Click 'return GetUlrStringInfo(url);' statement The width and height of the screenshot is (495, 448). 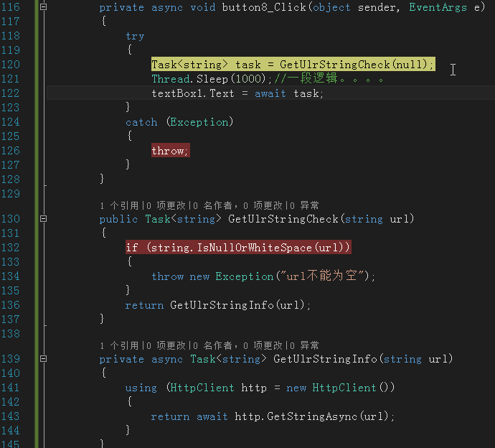click(218, 305)
